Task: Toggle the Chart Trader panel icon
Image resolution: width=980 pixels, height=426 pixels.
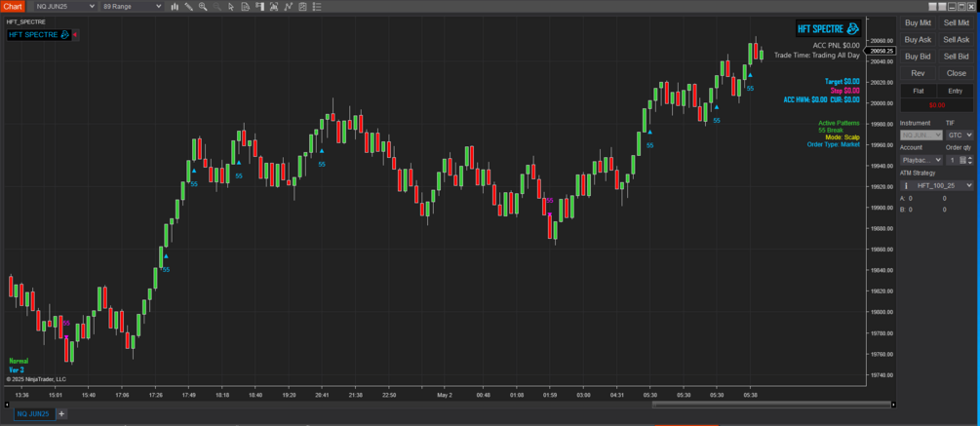Action: coord(260,6)
